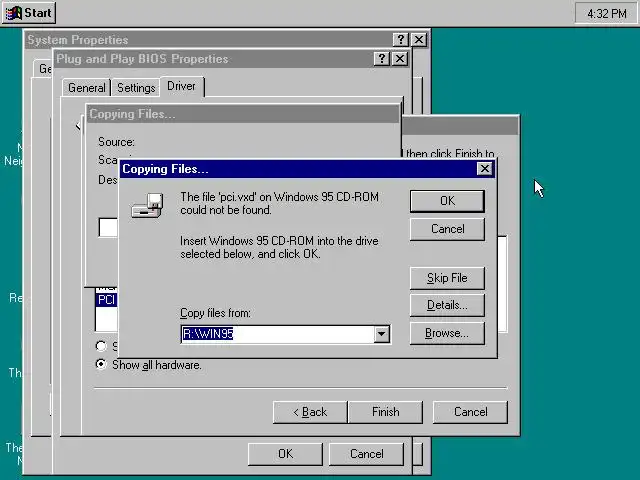Viewport: 640px width, 480px height.
Task: Select the radio button above Show all hardware
Action: [x=101, y=346]
